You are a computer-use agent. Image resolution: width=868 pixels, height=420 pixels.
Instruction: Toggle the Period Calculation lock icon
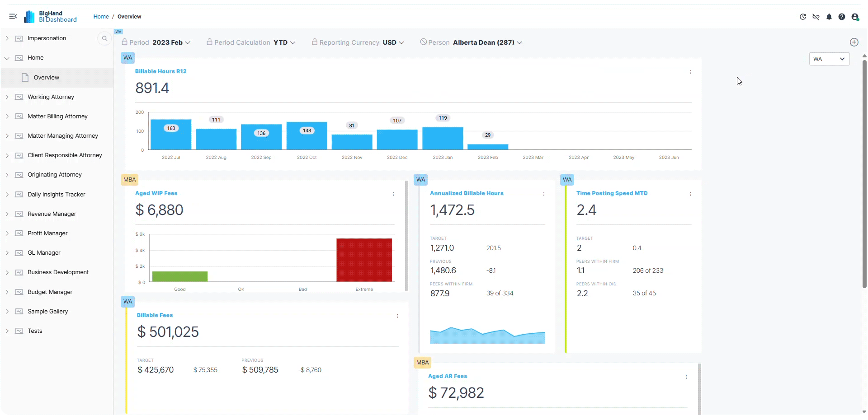tap(209, 42)
